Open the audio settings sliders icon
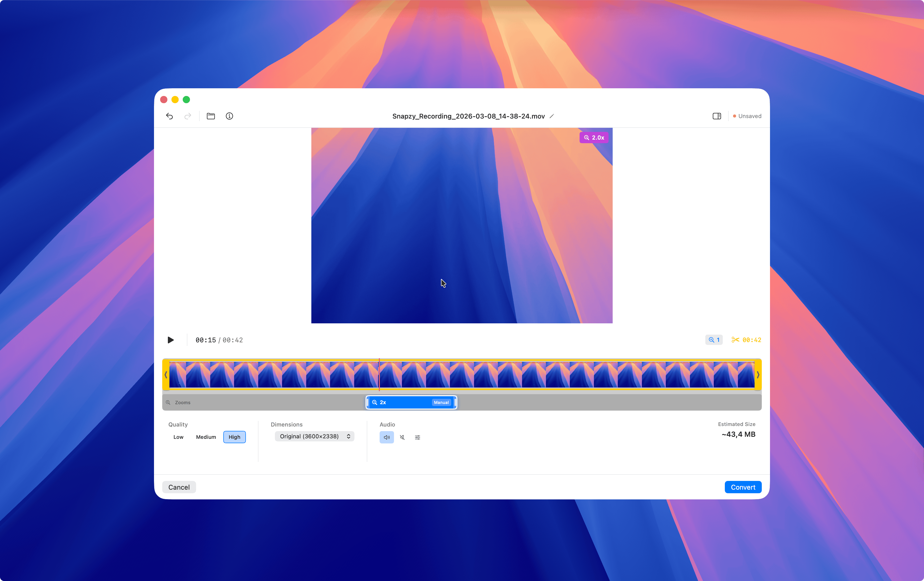 coord(418,437)
